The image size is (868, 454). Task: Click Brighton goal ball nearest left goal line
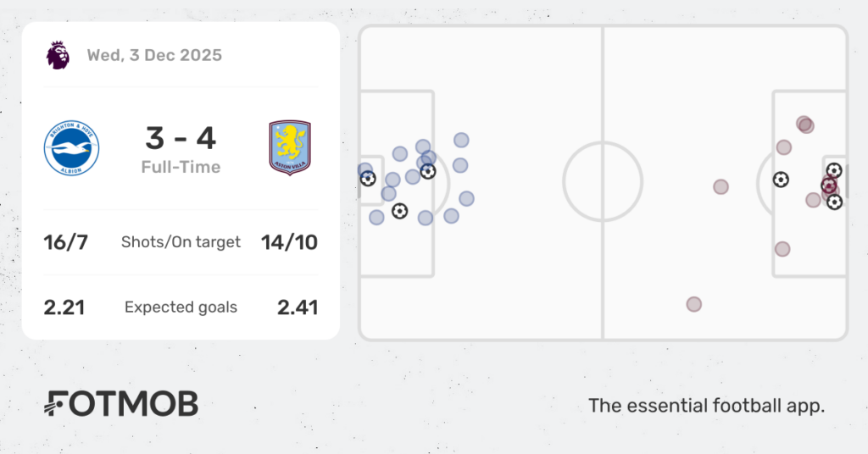368,179
